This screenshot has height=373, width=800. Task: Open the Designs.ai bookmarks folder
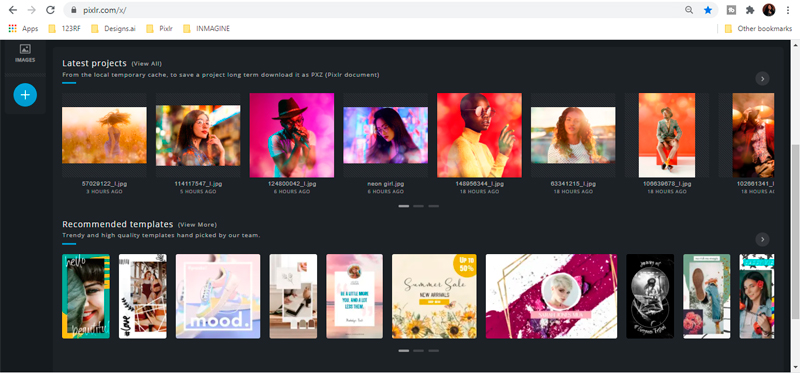113,29
